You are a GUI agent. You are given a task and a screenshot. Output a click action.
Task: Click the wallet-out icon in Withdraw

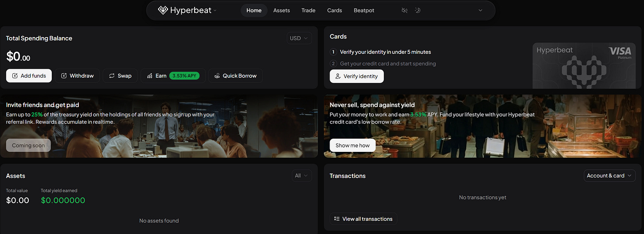[64, 75]
